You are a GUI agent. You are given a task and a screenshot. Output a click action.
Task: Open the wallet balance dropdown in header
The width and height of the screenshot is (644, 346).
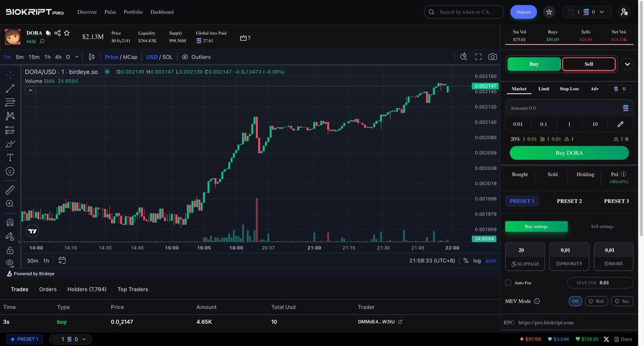tap(586, 12)
